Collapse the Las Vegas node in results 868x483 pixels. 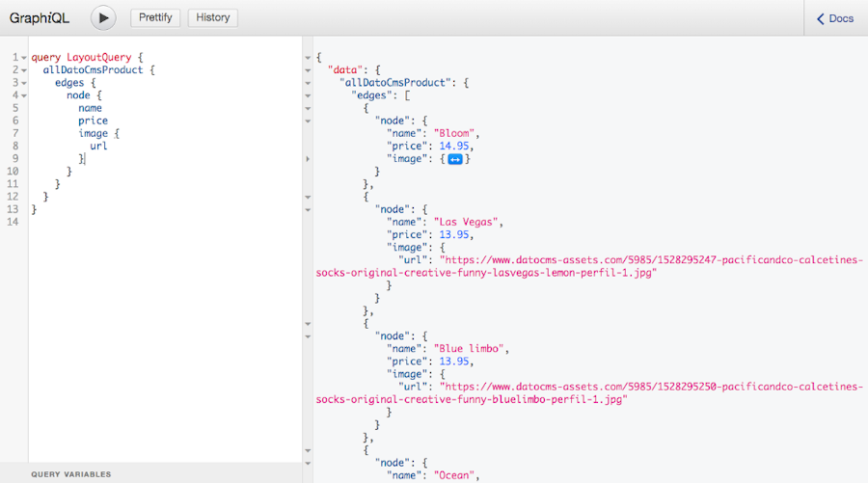tap(308, 209)
